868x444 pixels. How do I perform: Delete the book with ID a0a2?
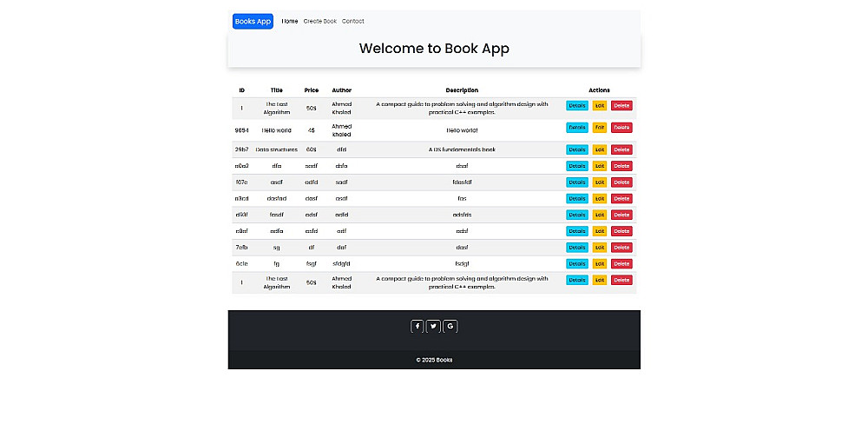point(621,166)
